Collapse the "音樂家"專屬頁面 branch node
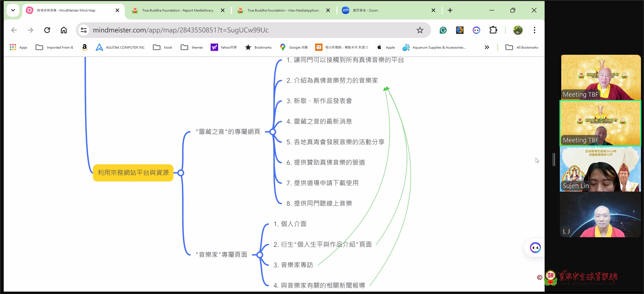Image resolution: width=644 pixels, height=294 pixels. coord(260,255)
